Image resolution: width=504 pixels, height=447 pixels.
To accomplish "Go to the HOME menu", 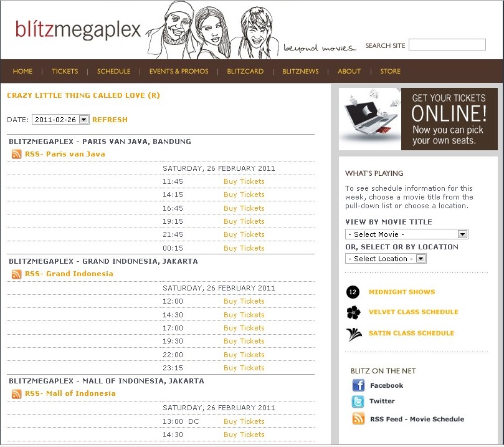I will 22,72.
